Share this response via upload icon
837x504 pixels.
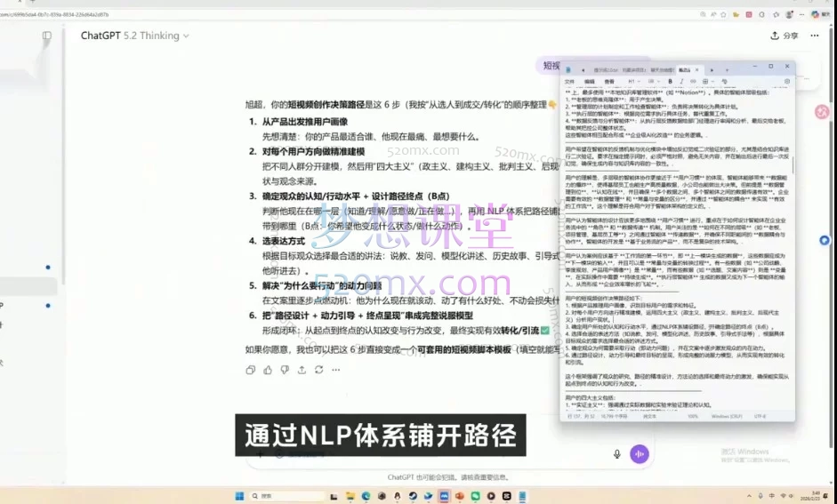click(x=302, y=370)
